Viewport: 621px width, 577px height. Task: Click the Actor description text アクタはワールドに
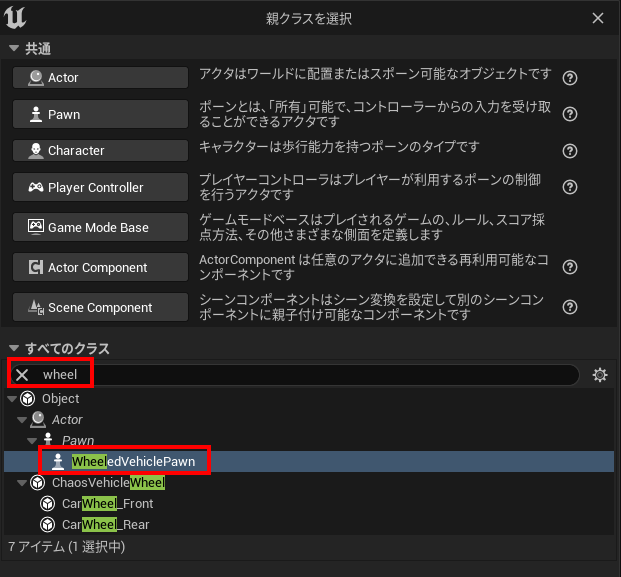[375, 74]
